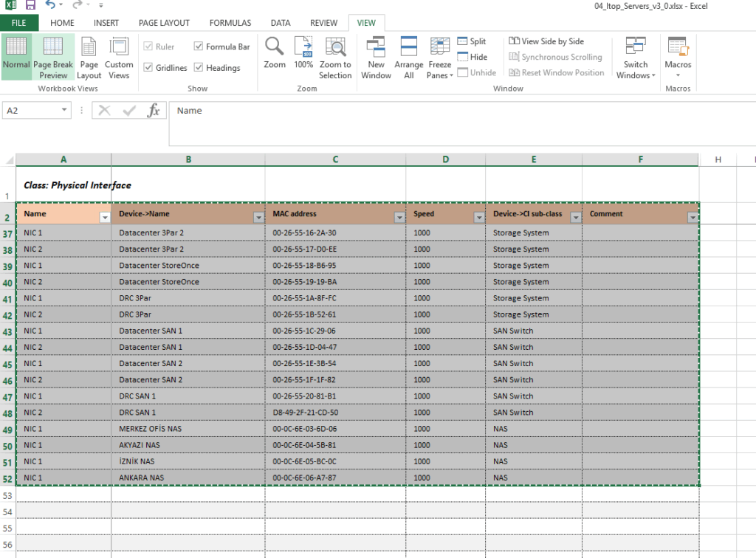Toggle the Formula Bar checkbox
The image size is (756, 558).
(x=199, y=46)
